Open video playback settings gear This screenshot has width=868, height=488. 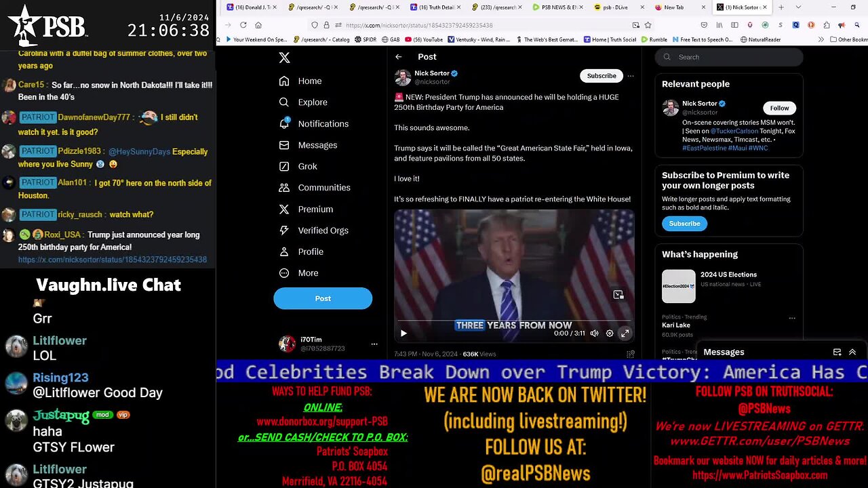click(610, 333)
